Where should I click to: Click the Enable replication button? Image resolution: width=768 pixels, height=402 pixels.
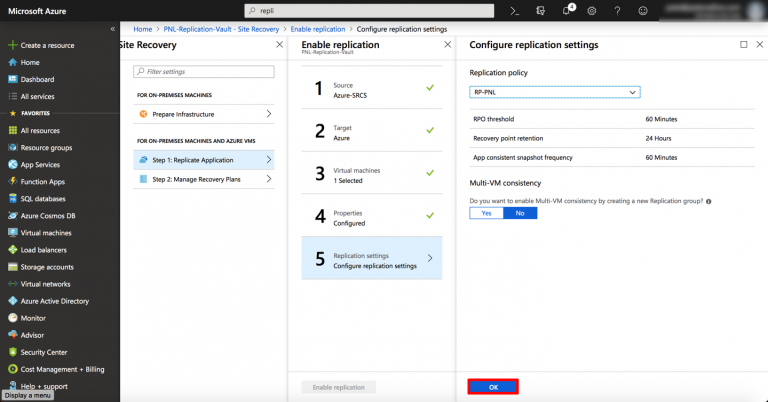338,387
